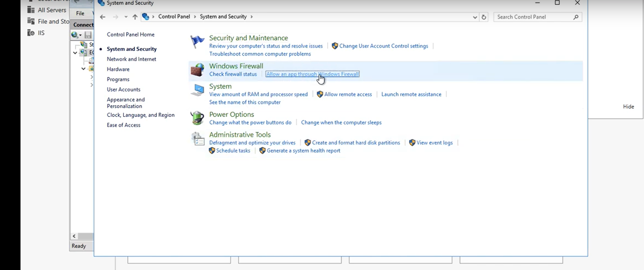Go back with the Control Panel back arrow
The height and width of the screenshot is (270, 644).
(x=103, y=17)
